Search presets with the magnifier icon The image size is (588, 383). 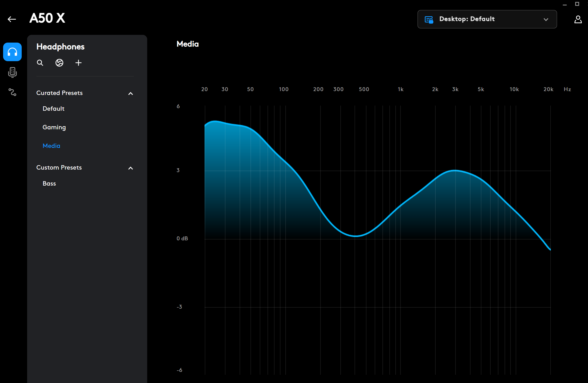click(x=40, y=63)
